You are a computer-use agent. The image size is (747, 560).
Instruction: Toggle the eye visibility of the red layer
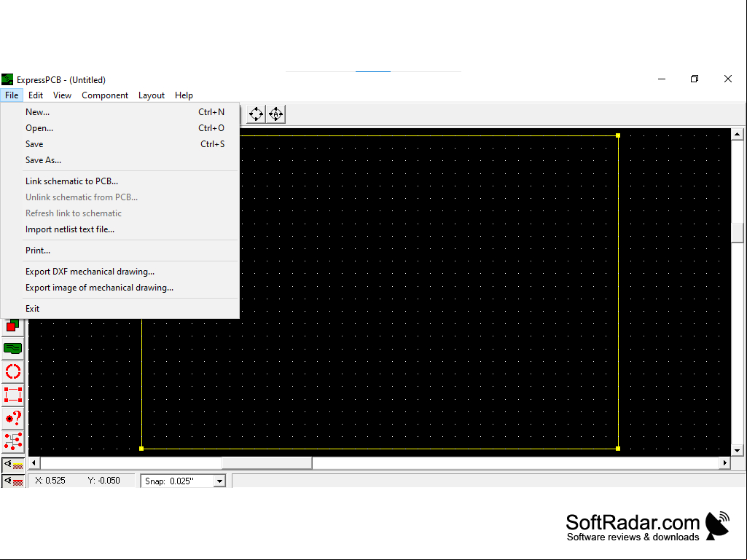click(x=13, y=481)
